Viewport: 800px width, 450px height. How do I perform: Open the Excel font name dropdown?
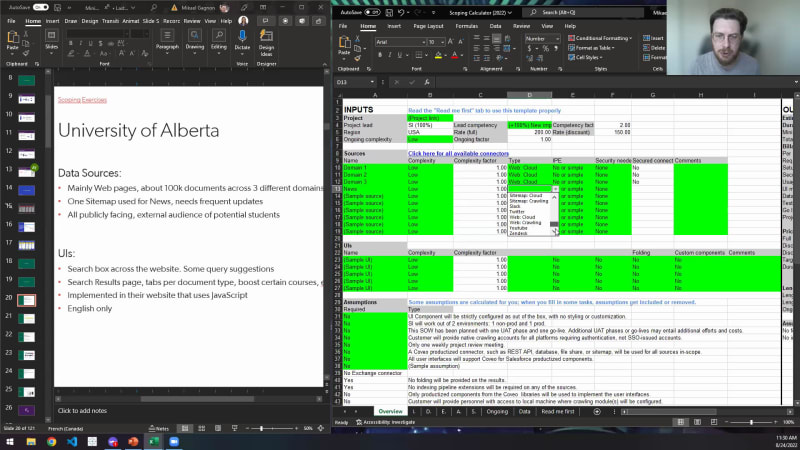(x=423, y=42)
